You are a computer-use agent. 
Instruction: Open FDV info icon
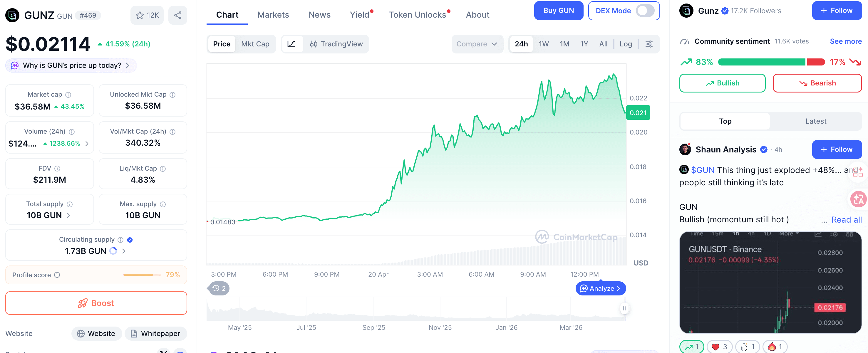pos(57,168)
